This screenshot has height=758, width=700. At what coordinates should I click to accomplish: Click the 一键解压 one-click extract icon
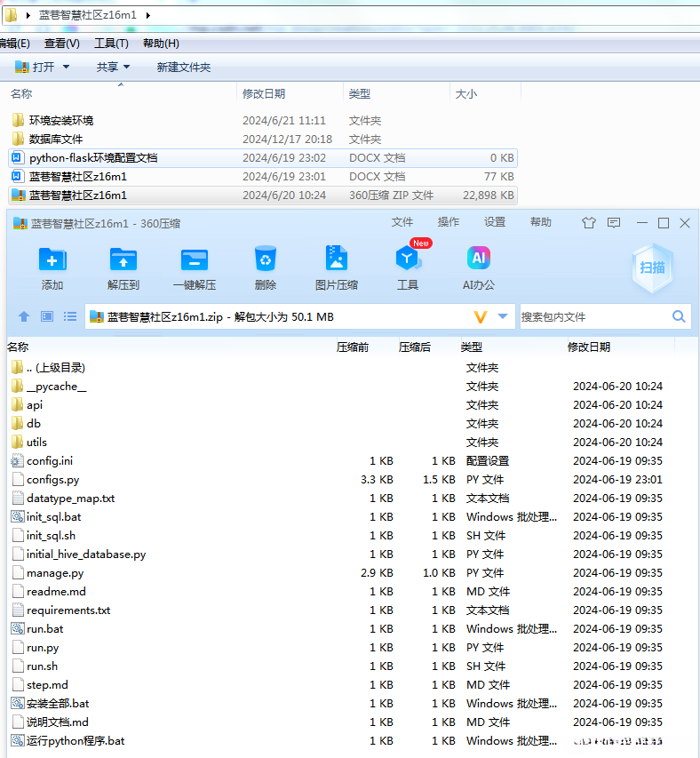(195, 259)
